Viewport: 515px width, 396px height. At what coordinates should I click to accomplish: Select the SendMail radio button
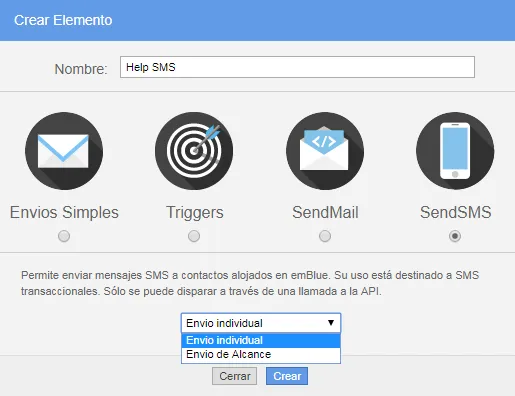click(x=325, y=236)
